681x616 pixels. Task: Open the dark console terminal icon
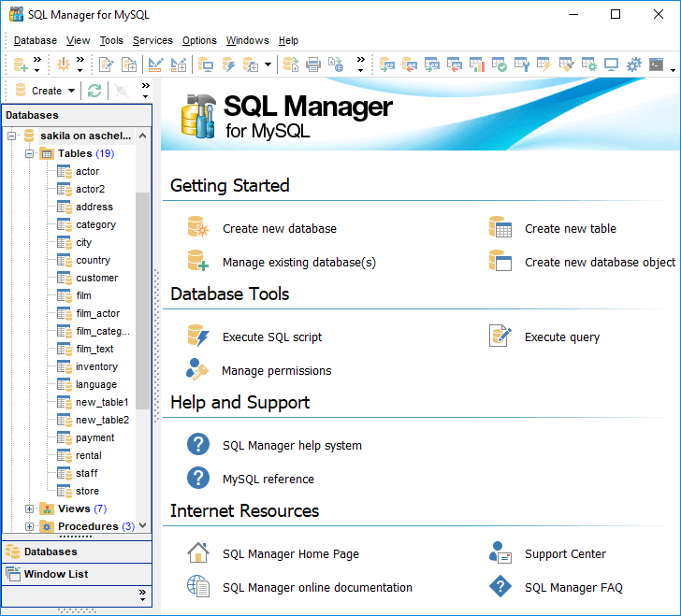(657, 64)
